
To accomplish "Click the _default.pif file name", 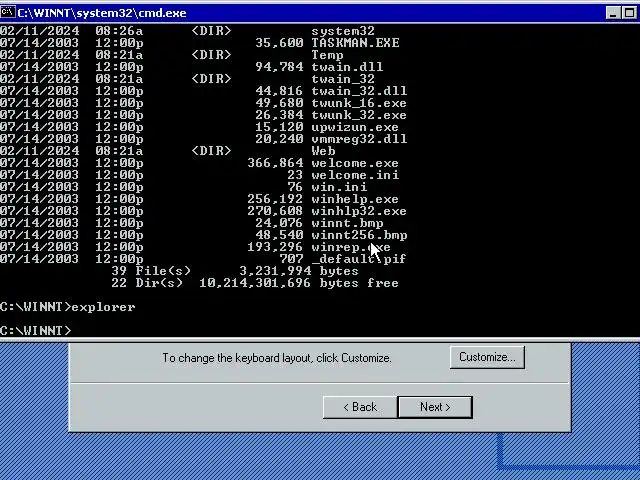I will pos(359,259).
